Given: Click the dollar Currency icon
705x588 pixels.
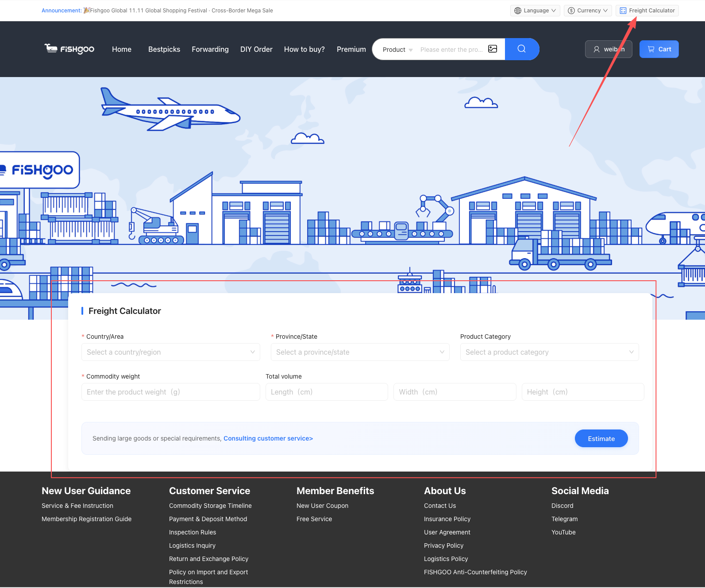Looking at the screenshot, I should pyautogui.click(x=571, y=11).
